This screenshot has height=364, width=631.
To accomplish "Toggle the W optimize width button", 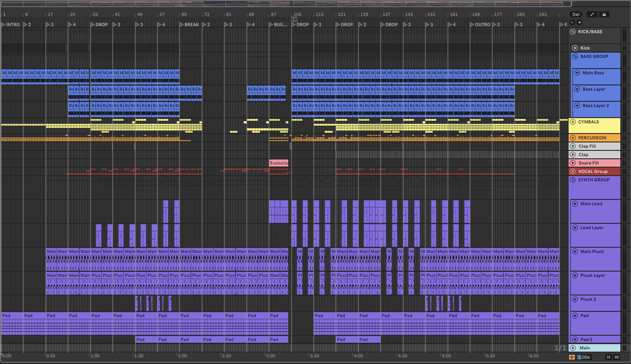I will point(616,357).
